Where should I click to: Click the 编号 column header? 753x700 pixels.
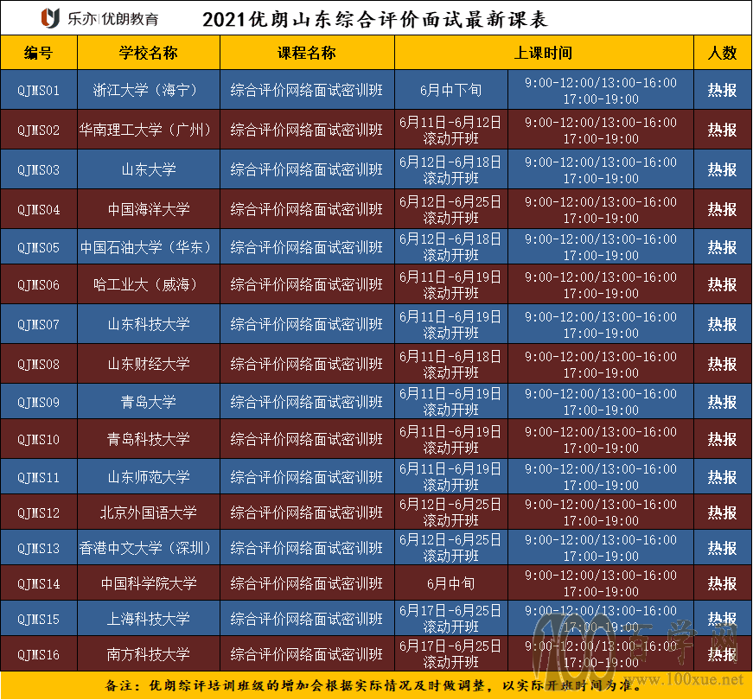tap(38, 53)
